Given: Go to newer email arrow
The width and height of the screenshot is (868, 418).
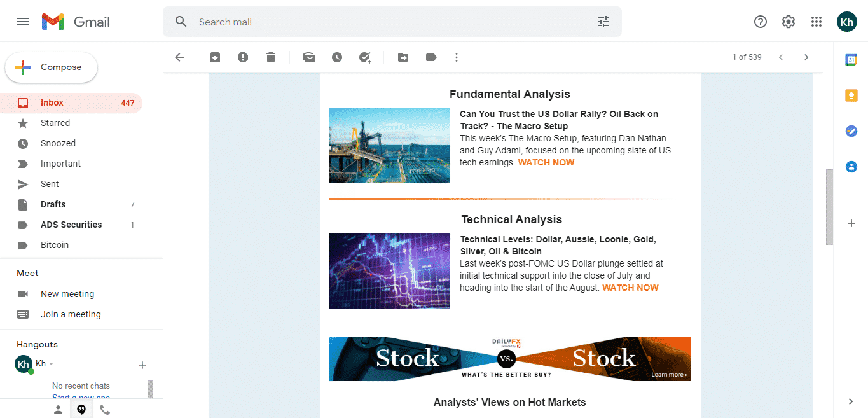Looking at the screenshot, I should pos(781,57).
